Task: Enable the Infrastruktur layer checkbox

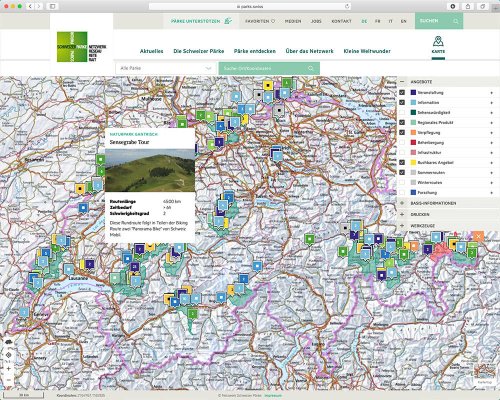Action: [x=402, y=152]
